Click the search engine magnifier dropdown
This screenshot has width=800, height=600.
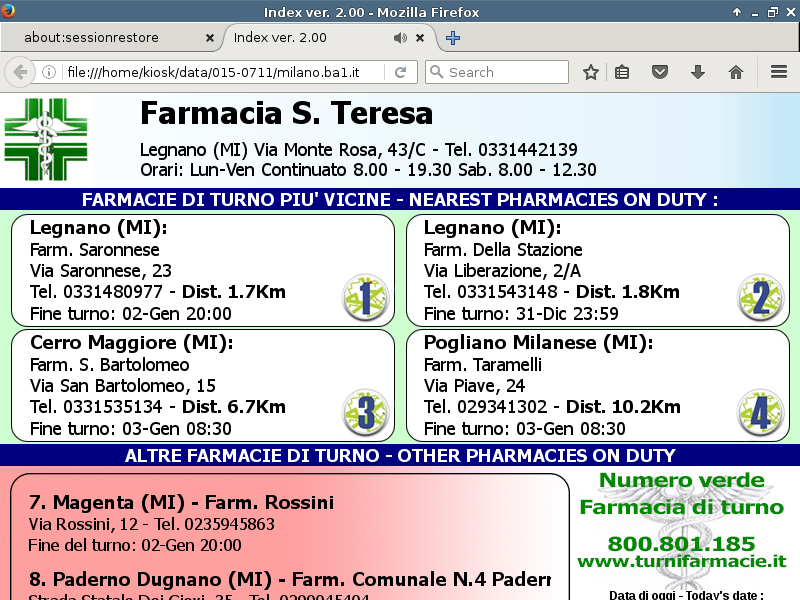(x=437, y=72)
